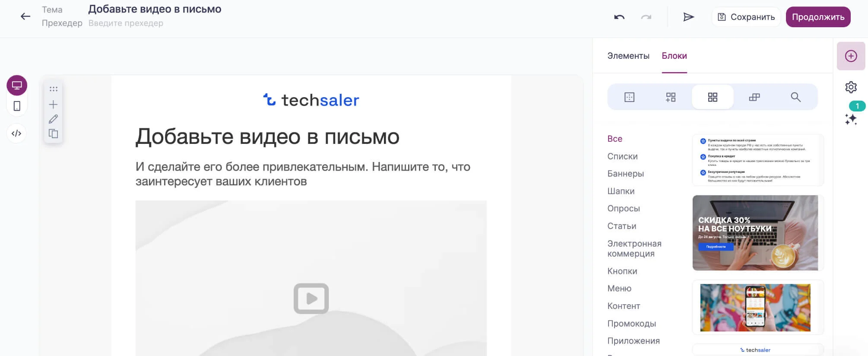868x356 pixels.
Task: Click the Сохранить button
Action: click(x=746, y=17)
